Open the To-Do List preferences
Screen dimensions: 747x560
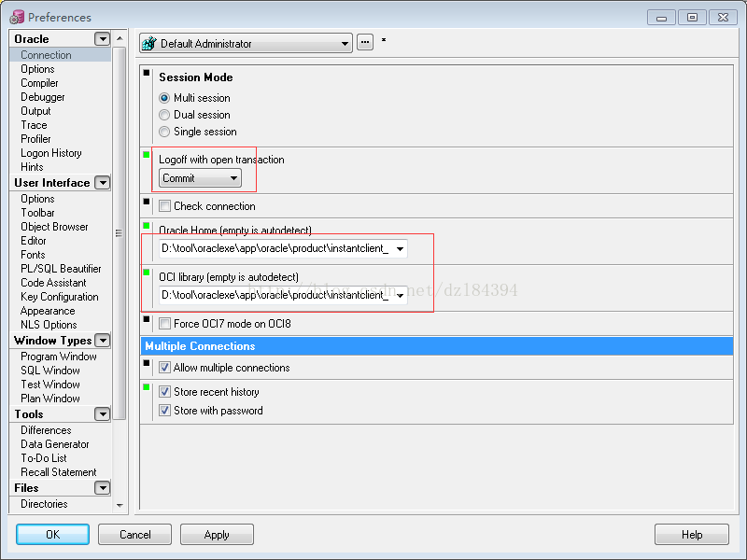(x=44, y=458)
